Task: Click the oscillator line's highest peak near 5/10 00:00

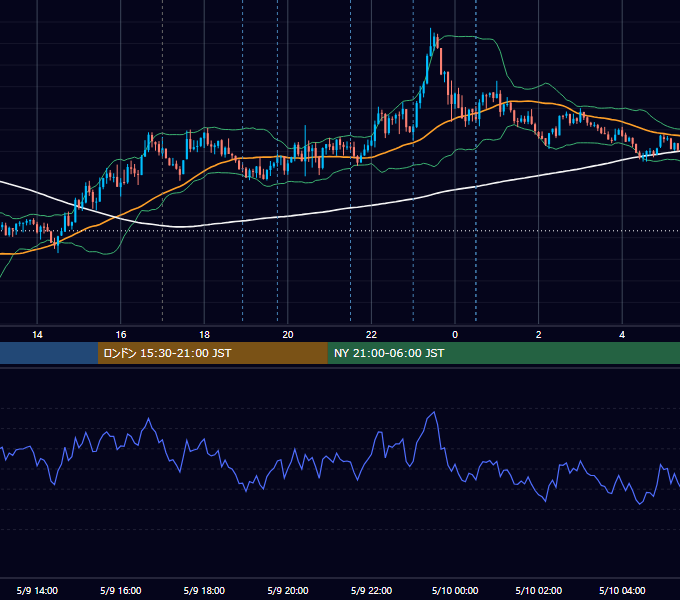Action: (434, 412)
